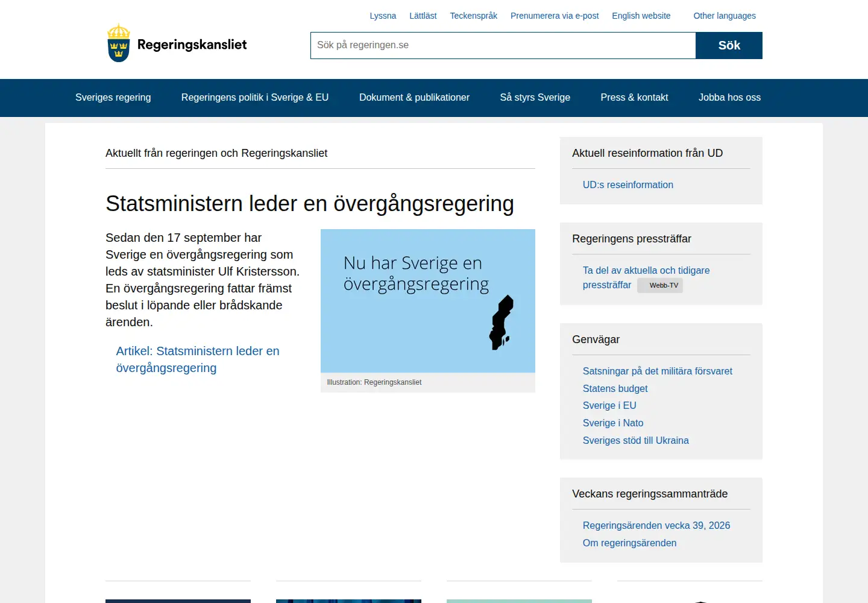Go to the English website
868x603 pixels.
(x=641, y=16)
